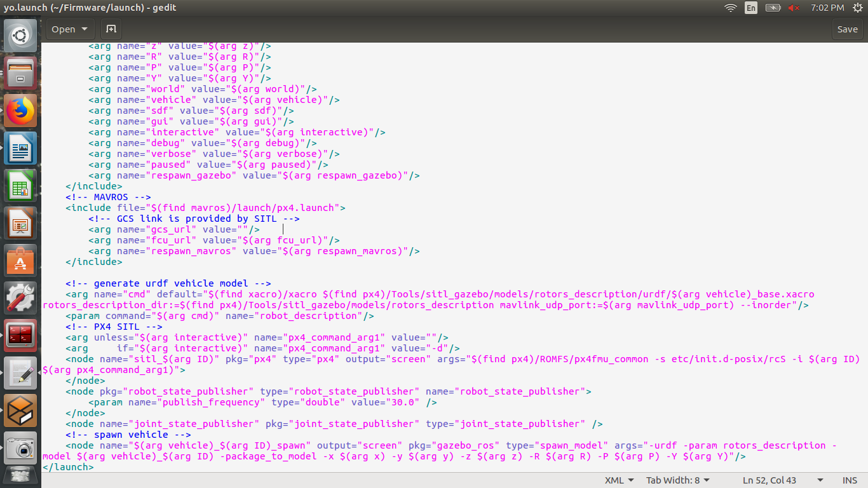Viewport: 868px width, 488px height.
Task: Click the arg name="cmd" default line
Action: 429,299
